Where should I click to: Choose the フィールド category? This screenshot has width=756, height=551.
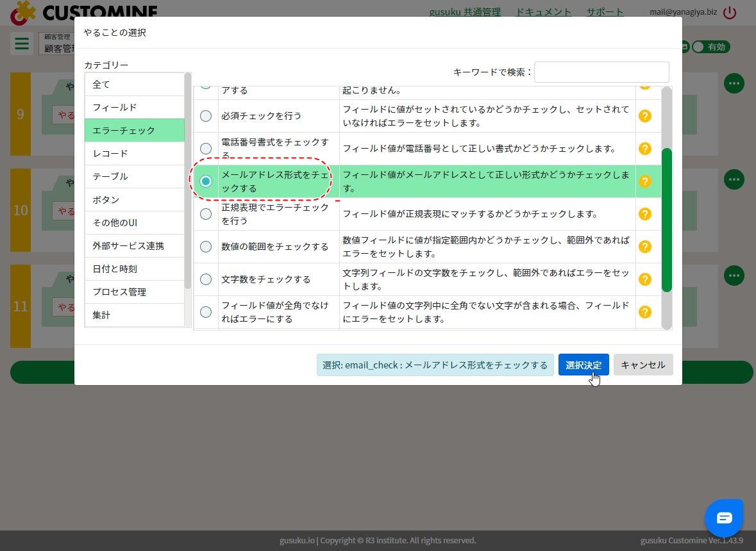coord(135,108)
